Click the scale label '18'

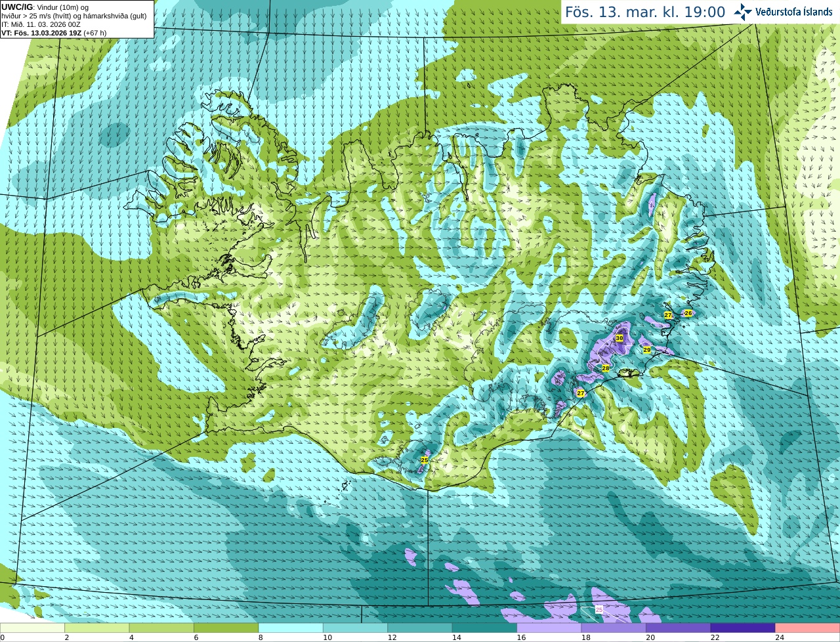coord(586,637)
